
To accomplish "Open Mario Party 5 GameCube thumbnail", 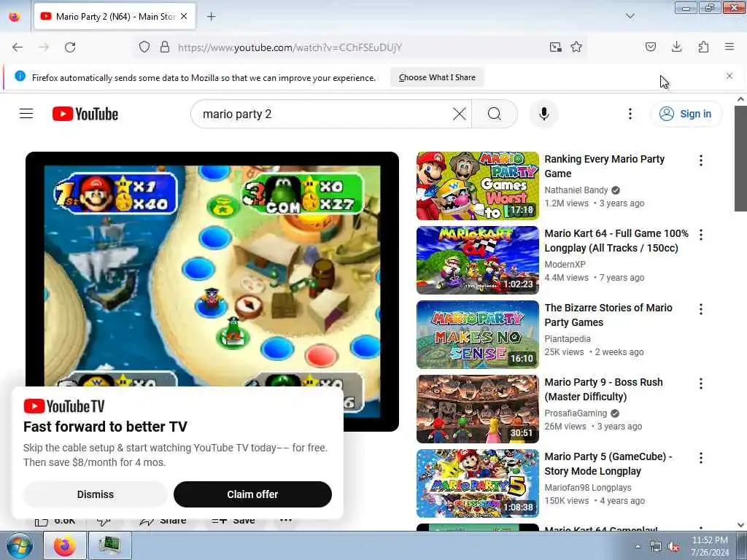I will 477,483.
